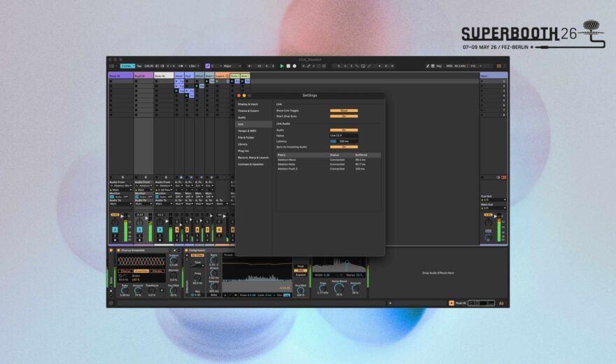Image resolution: width=616 pixels, height=364 pixels.
Task: Arm the transport Record button
Action: [x=294, y=66]
